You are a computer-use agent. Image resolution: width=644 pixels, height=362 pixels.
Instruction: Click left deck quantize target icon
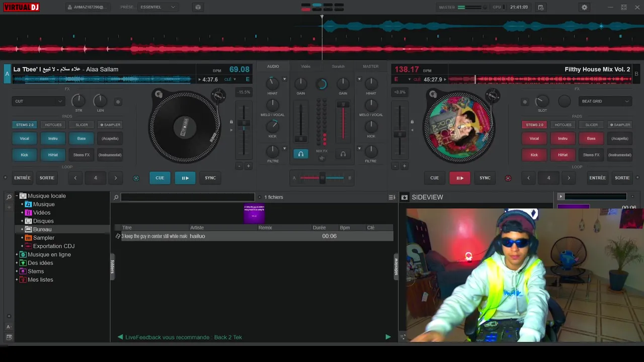[x=136, y=178]
